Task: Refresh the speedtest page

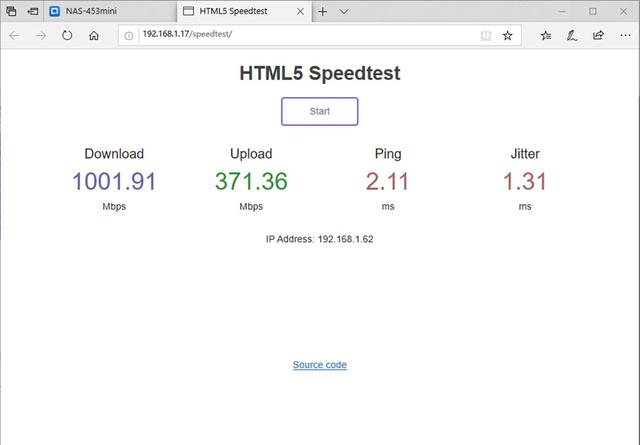Action: (x=67, y=36)
